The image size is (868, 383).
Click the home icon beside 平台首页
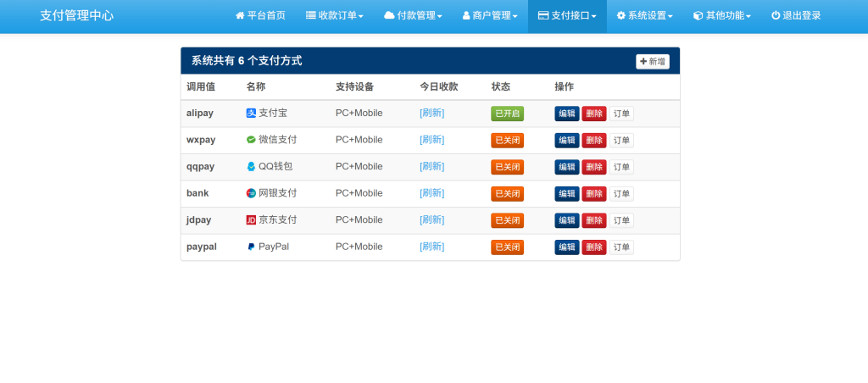click(240, 15)
